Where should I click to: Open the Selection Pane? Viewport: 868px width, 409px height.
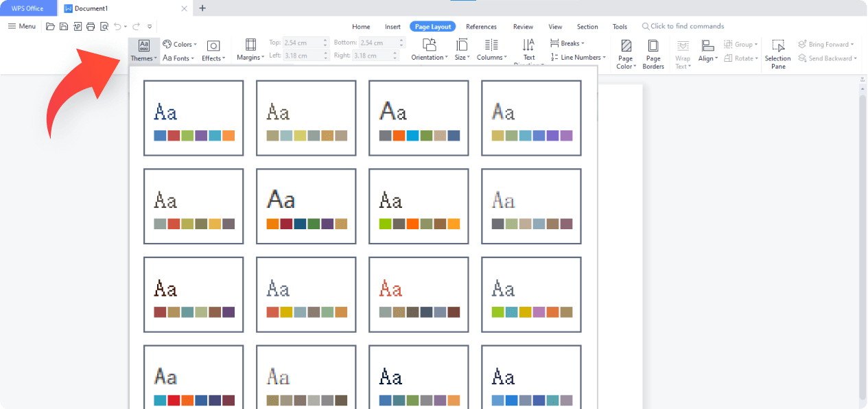778,54
